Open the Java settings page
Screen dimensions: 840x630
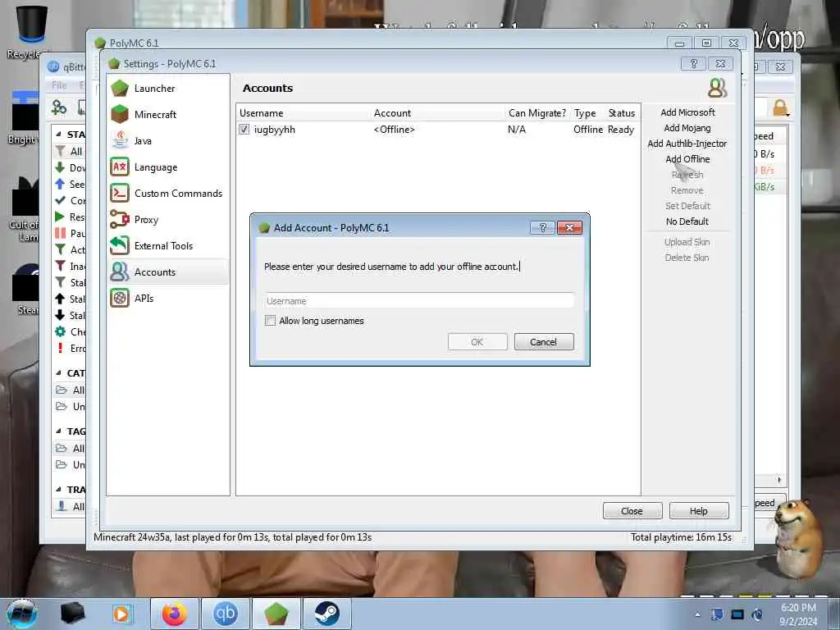(x=167, y=141)
